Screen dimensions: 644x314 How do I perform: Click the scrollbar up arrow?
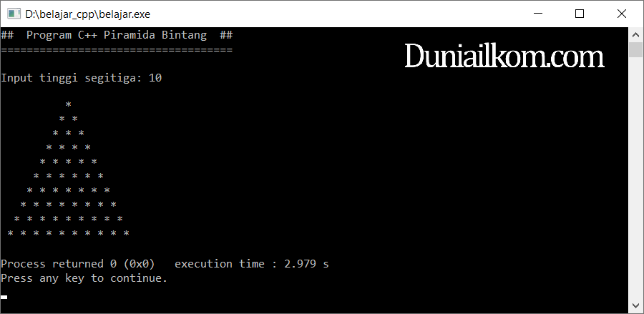click(636, 35)
